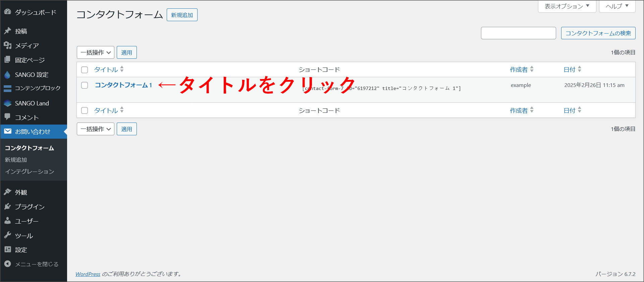Collapse menu using メニューを閉じる arrow icon
This screenshot has height=282, width=644.
click(7, 264)
